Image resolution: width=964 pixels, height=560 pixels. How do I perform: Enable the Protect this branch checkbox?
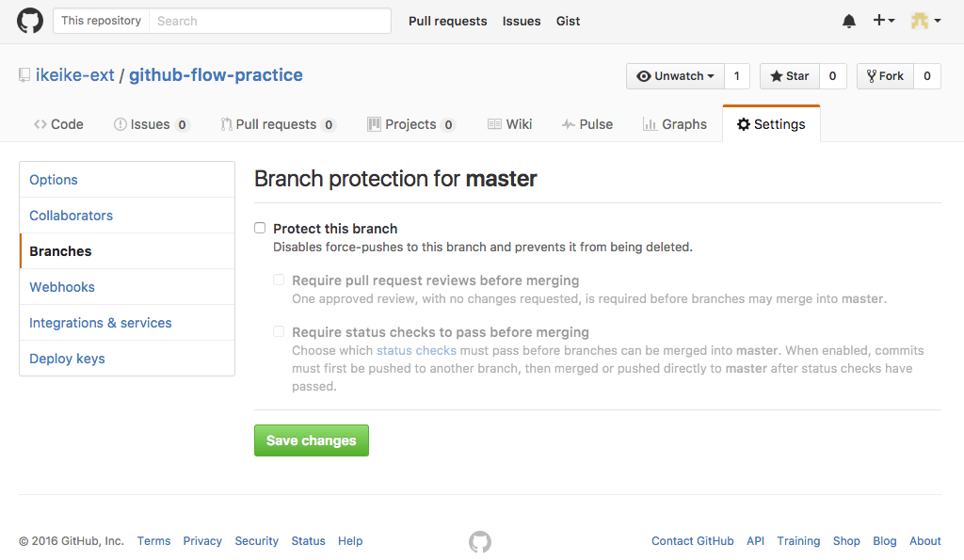click(x=260, y=228)
